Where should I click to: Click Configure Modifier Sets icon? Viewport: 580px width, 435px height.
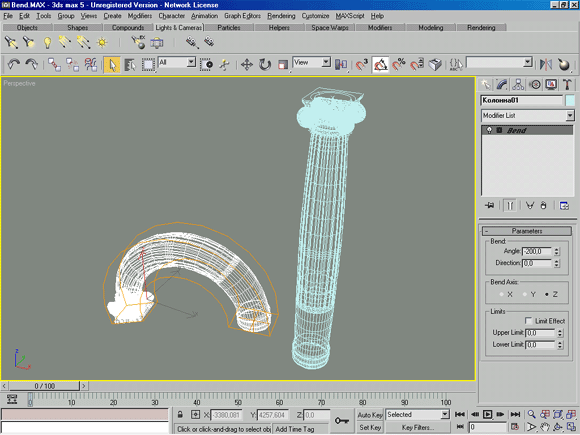click(x=564, y=205)
